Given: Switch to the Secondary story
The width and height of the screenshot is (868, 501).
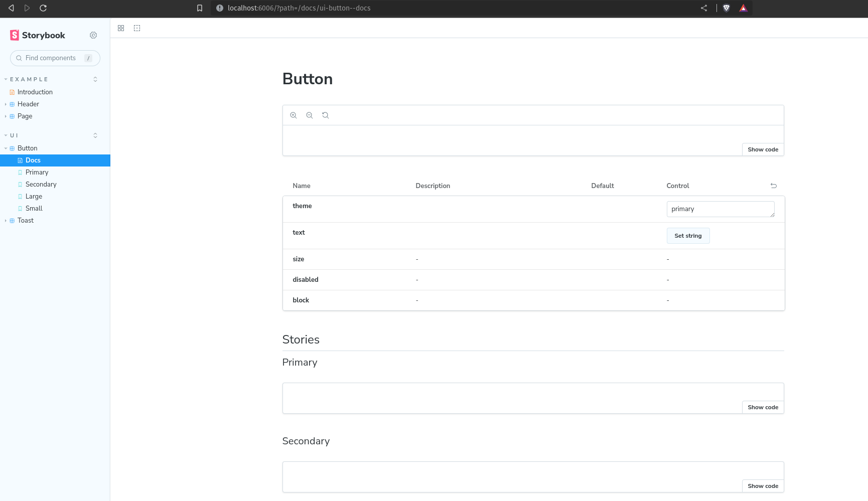Looking at the screenshot, I should click(41, 184).
